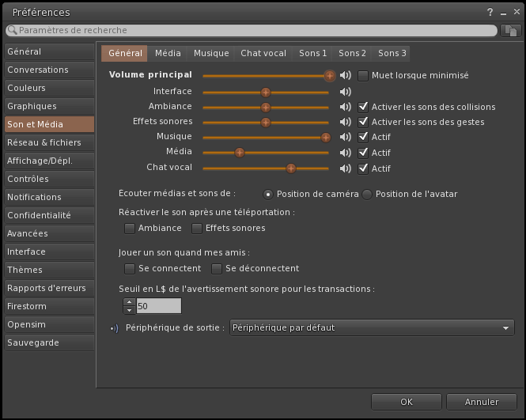Mute the Chat vocal speaker icon

coord(345,168)
